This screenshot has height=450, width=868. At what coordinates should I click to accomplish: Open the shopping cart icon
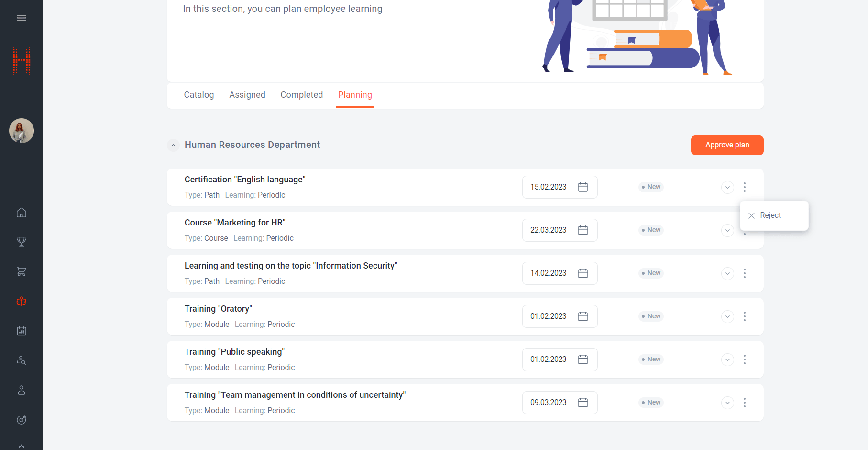pyautogui.click(x=22, y=271)
